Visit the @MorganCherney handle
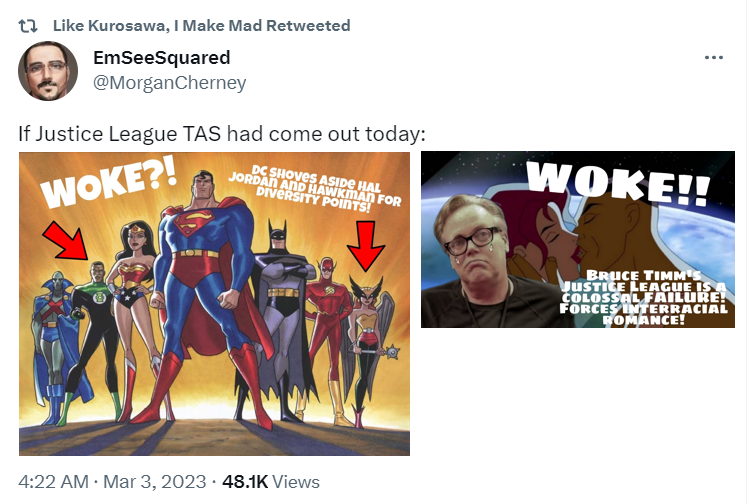 click(169, 82)
